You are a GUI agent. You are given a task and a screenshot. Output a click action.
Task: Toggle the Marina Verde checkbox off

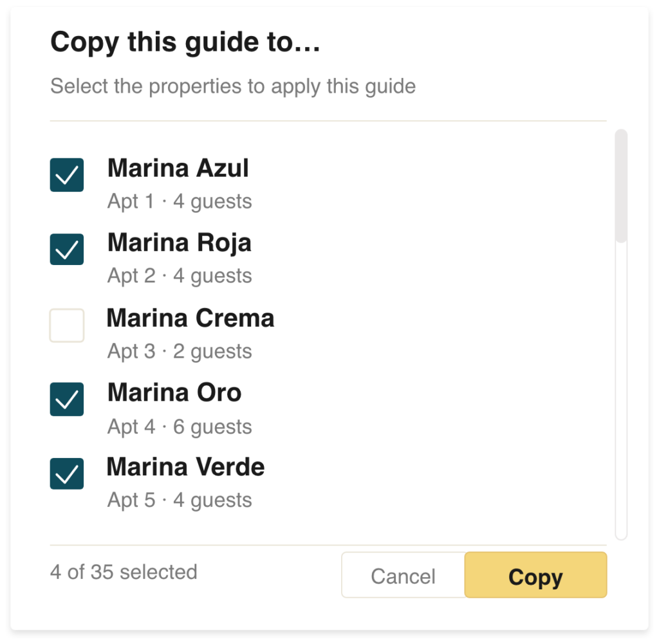tap(67, 474)
